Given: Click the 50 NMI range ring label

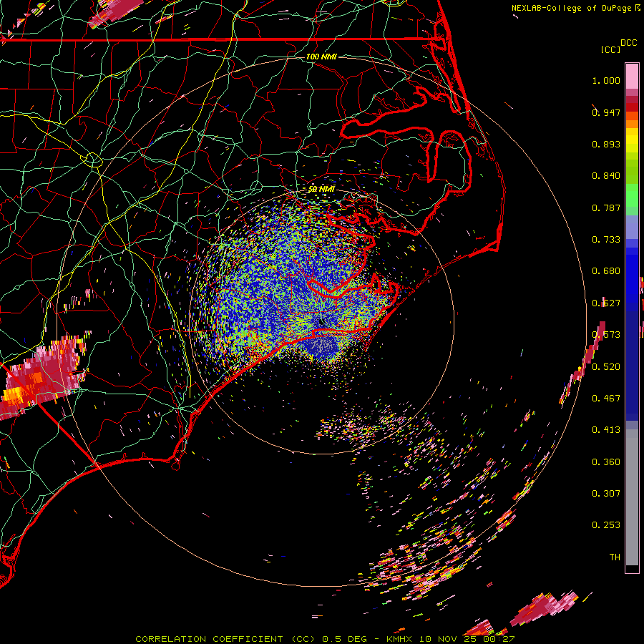Looking at the screenshot, I should [x=321, y=189].
